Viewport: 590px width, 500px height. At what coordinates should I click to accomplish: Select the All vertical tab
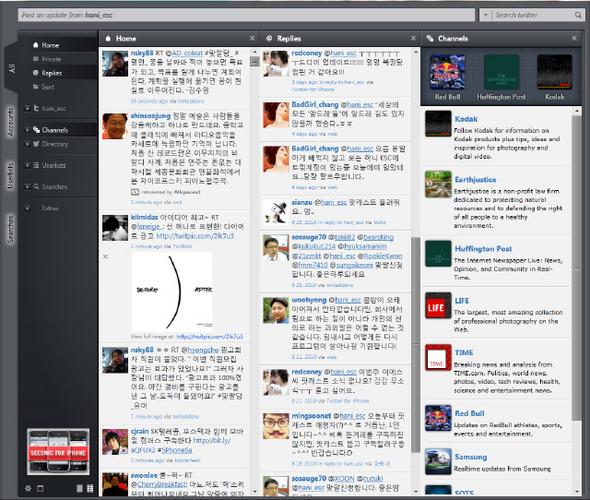tap(12, 68)
